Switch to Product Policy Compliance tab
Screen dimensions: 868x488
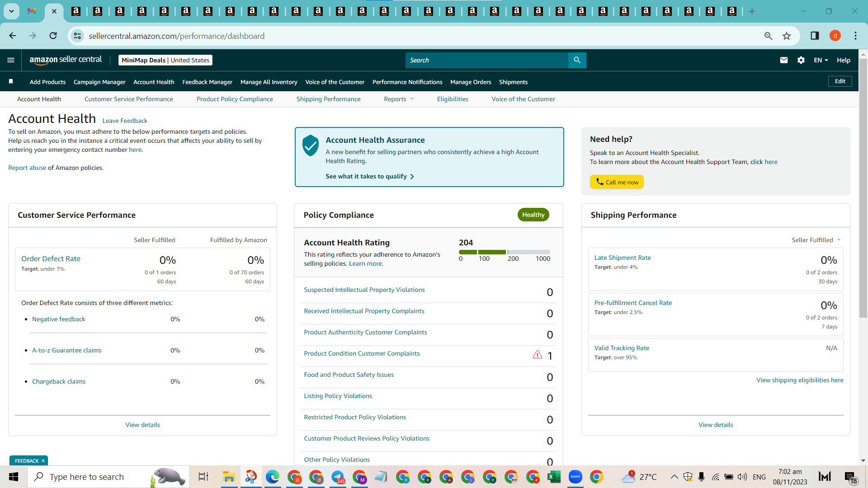[235, 99]
